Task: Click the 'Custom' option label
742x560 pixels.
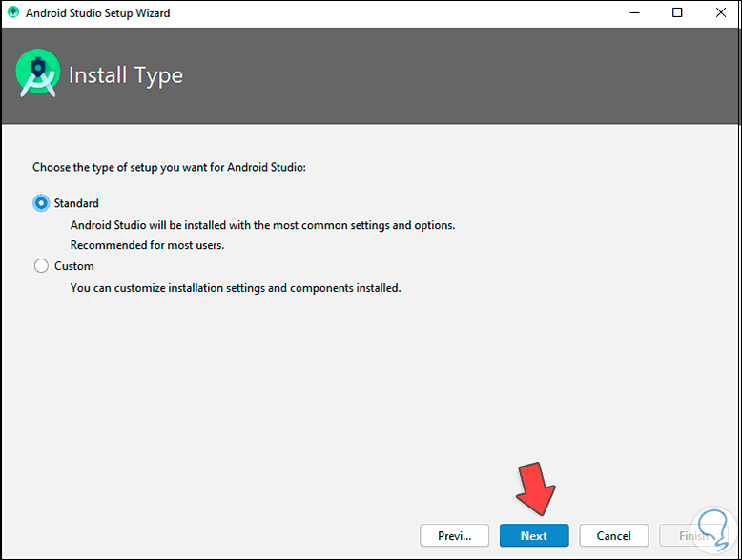Action: pyautogui.click(x=73, y=266)
